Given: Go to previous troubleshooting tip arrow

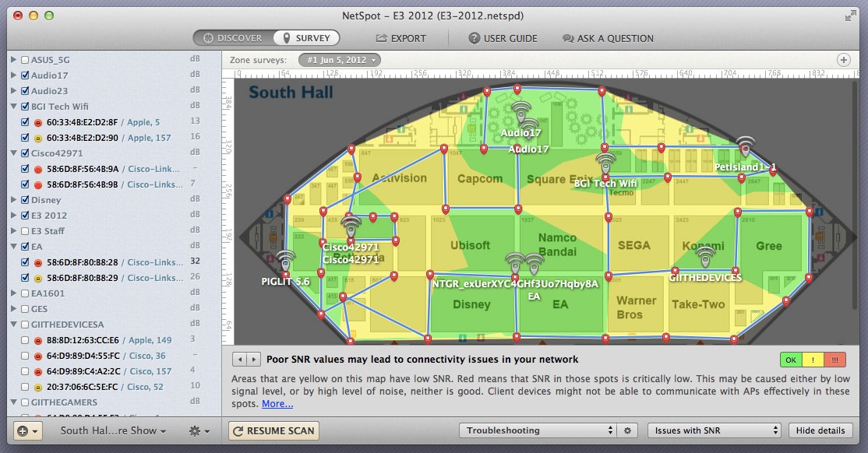Looking at the screenshot, I should click(x=239, y=360).
